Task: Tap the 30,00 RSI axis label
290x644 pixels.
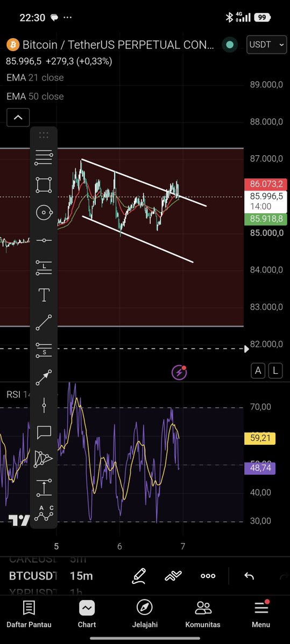Action: [x=260, y=521]
